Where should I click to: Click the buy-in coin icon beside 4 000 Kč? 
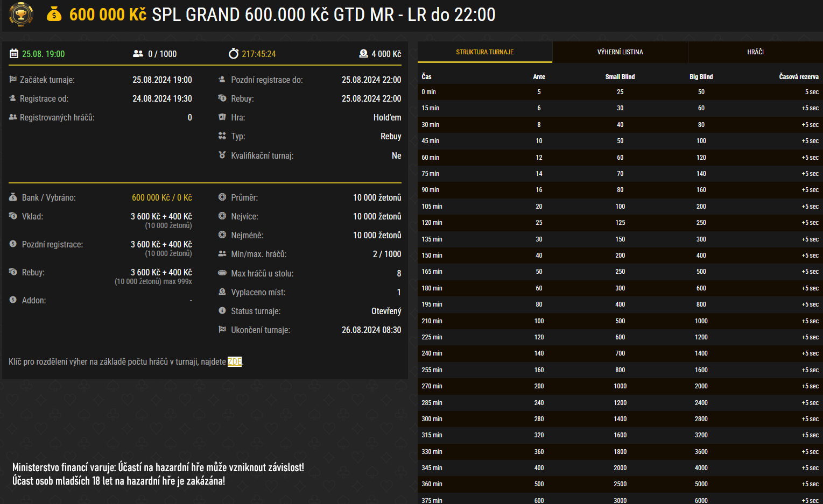click(363, 54)
